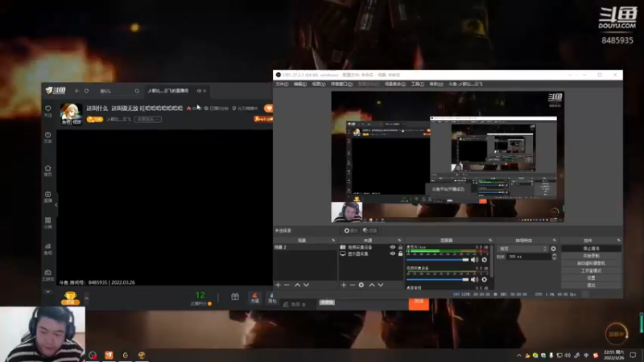Open the gift box icon in Douyu
The height and width of the screenshot is (362, 644).
coord(235,296)
